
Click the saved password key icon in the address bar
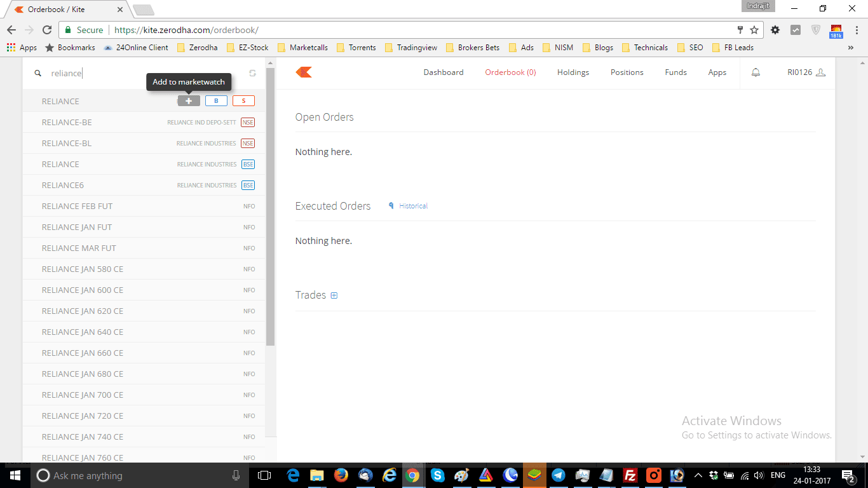(x=740, y=30)
